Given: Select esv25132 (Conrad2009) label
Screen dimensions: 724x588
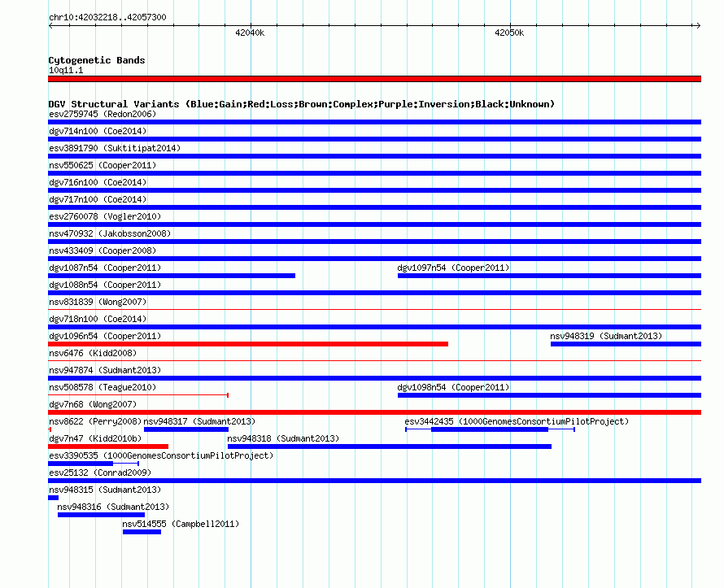Looking at the screenshot, I should pos(100,473).
